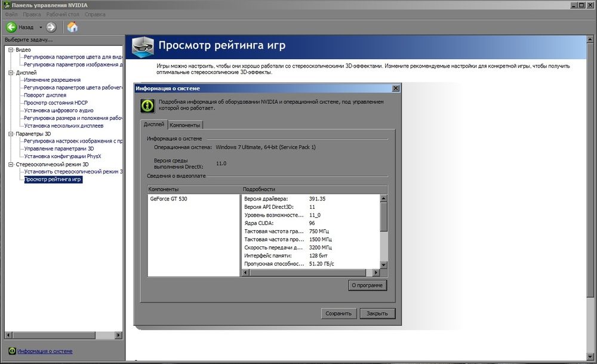Click the Тактовая частота графики row
597x364 pixels.
[x=310, y=232]
